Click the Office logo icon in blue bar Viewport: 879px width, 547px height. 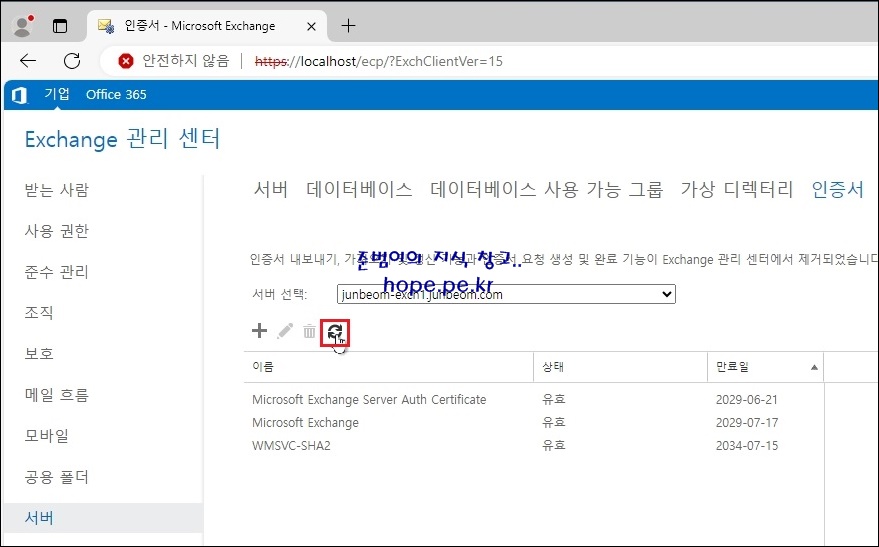coord(20,95)
